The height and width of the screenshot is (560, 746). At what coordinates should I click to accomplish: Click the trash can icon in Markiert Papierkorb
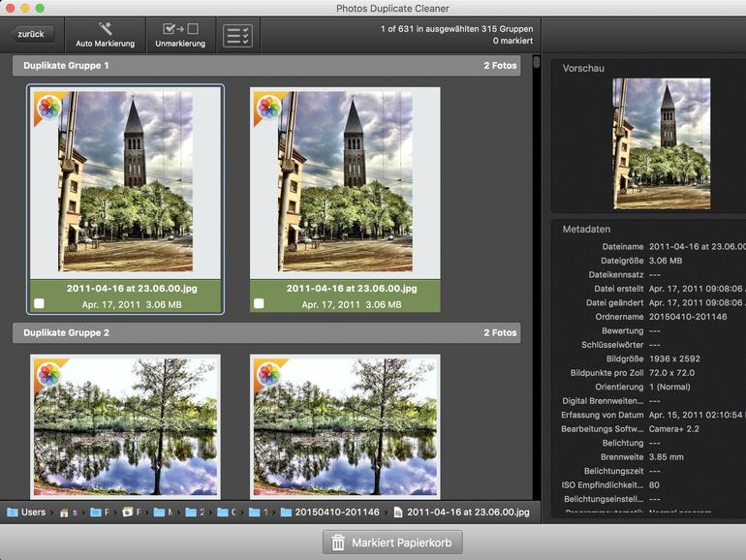click(x=338, y=543)
